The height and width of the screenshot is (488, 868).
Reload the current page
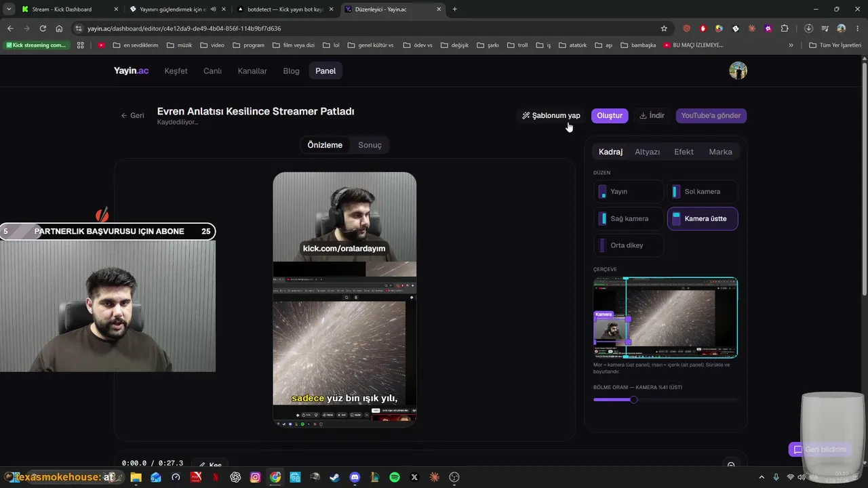[43, 28]
